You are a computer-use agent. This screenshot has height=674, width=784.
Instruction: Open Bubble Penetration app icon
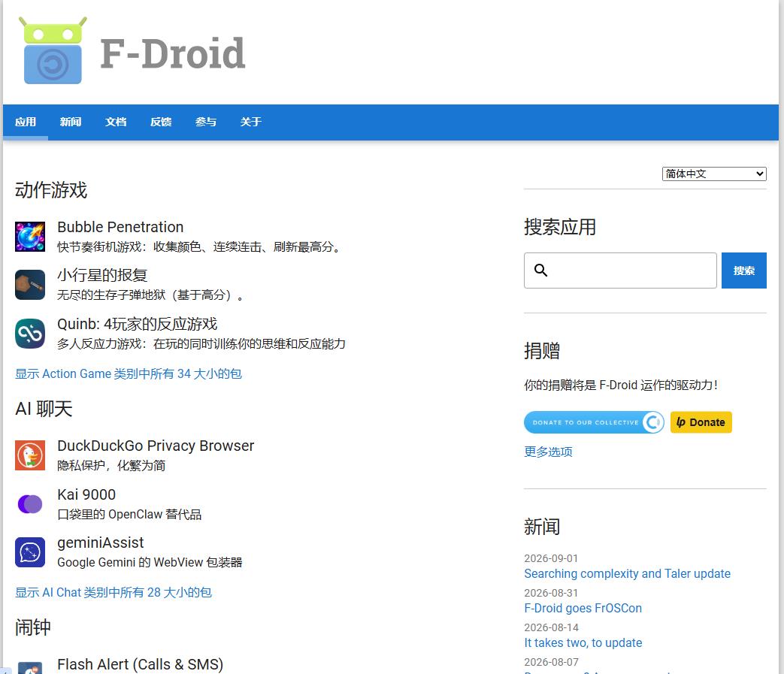[30, 237]
